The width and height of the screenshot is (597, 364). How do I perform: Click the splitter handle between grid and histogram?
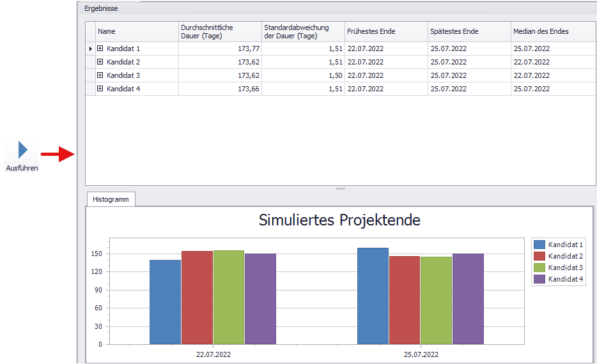click(x=340, y=189)
